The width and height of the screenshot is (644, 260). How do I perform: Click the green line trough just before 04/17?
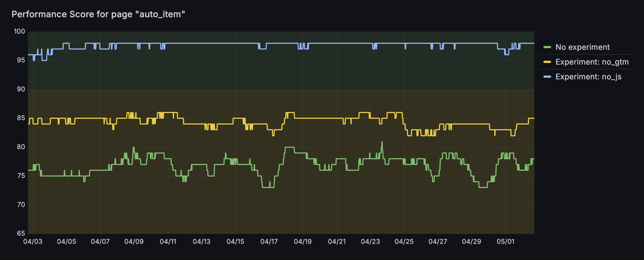266,187
